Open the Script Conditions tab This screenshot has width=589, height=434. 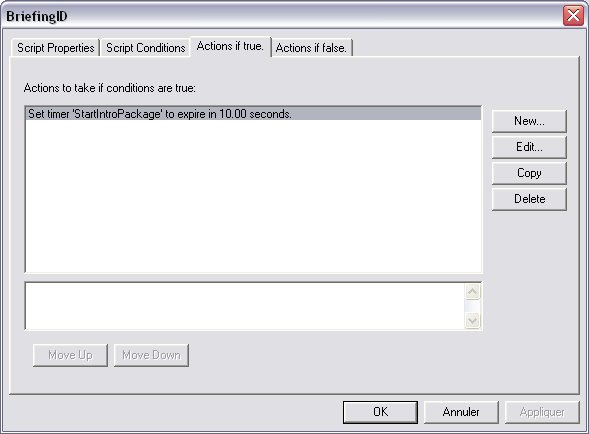pyautogui.click(x=145, y=48)
